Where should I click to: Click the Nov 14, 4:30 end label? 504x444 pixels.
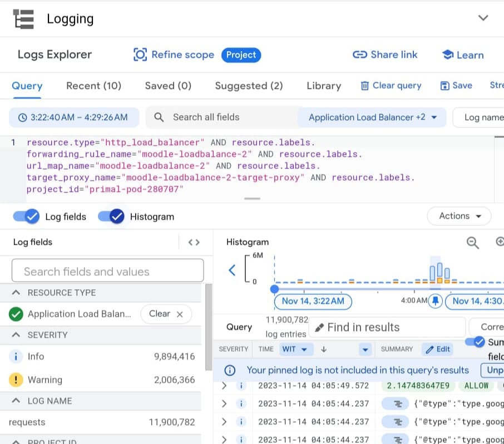475,301
